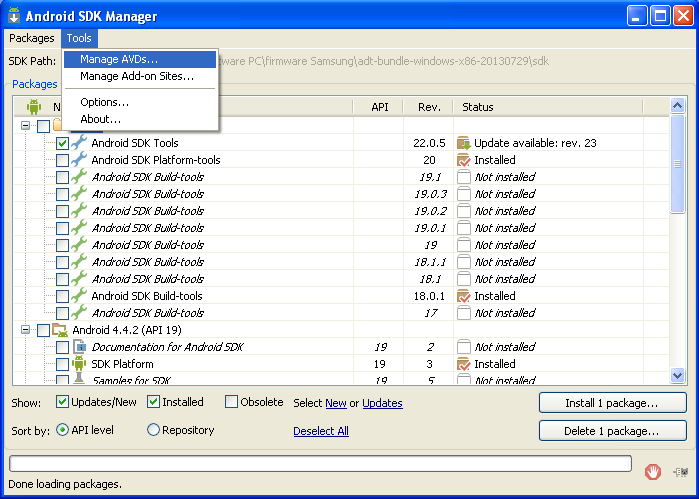
Task: Select the Samples for SDK row
Action: coord(341,379)
